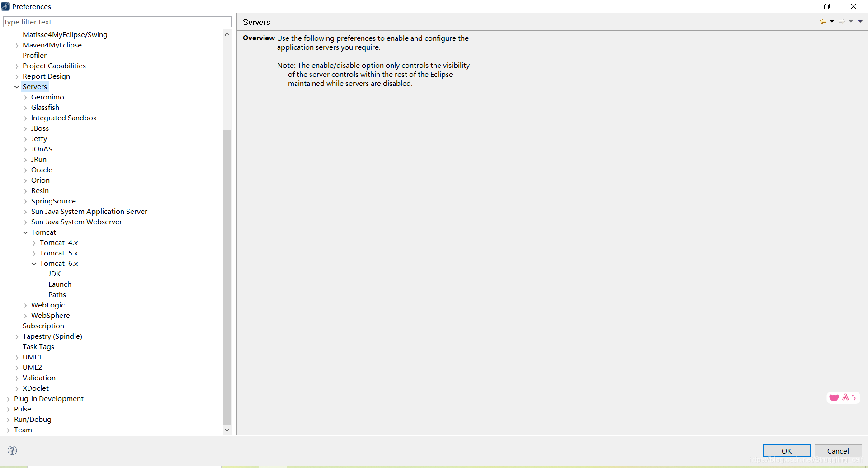Focus the type filter text field
Viewport: 868px width, 468px height.
tap(118, 22)
